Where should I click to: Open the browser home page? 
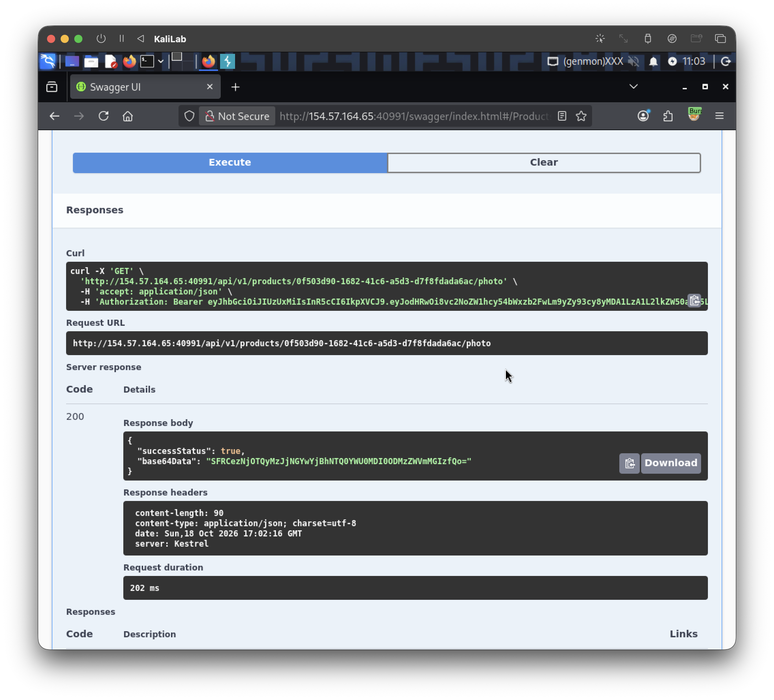click(128, 116)
